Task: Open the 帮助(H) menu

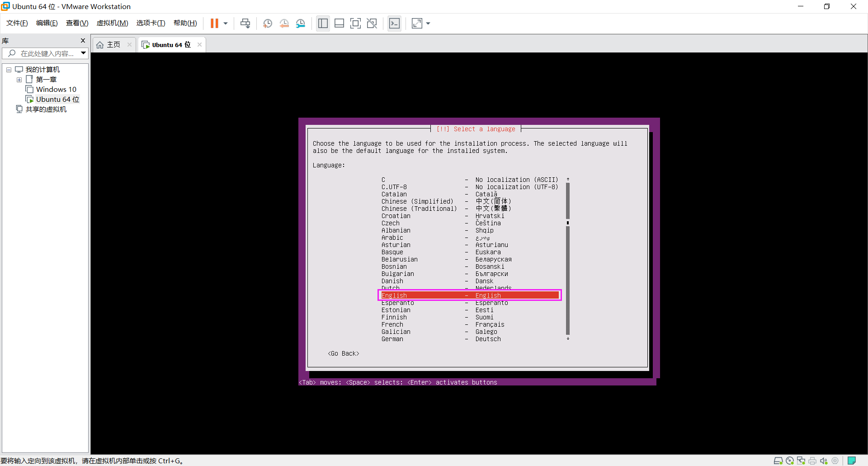Action: click(x=185, y=23)
